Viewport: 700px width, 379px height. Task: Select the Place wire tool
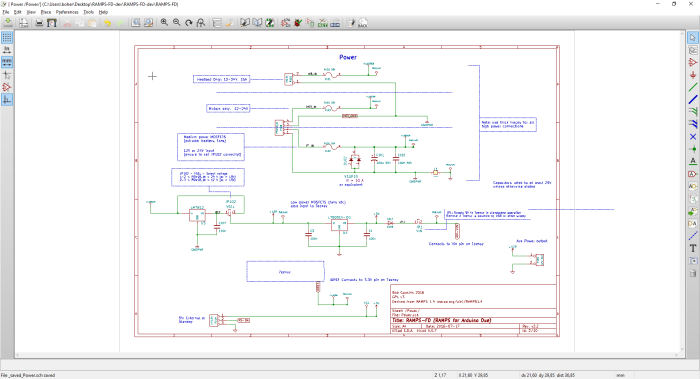coord(692,87)
